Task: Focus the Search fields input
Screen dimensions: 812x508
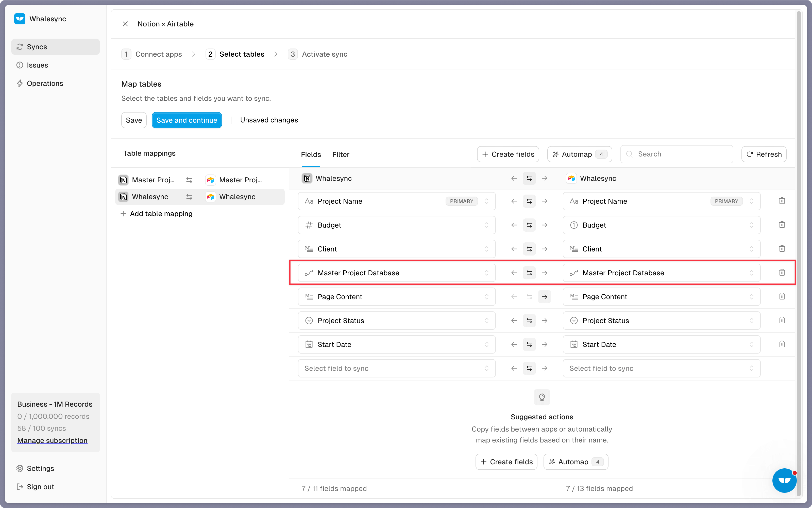Action: click(x=677, y=154)
